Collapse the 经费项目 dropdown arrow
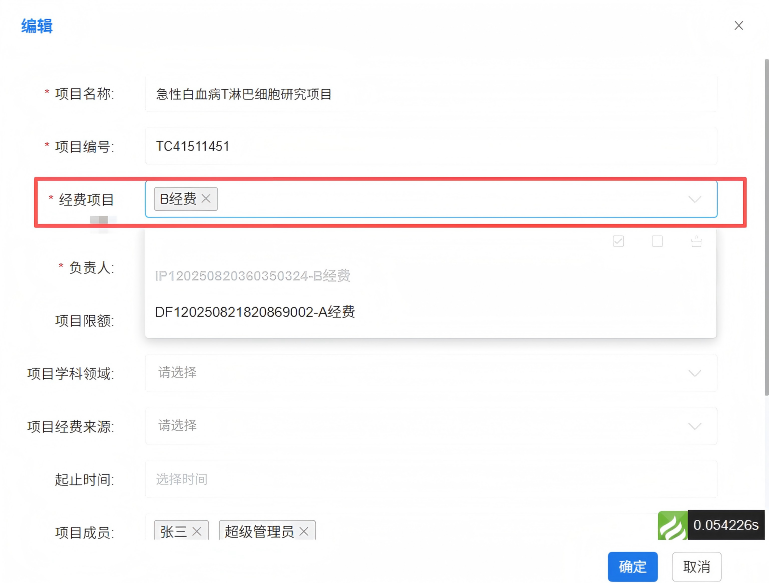Viewport: 769px width, 583px height. point(695,199)
